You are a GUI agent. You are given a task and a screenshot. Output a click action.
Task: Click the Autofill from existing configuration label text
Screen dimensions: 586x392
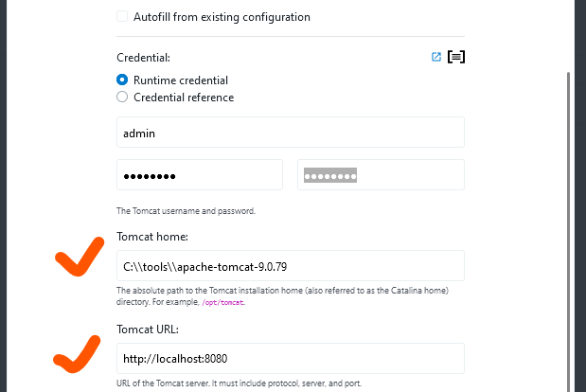[x=222, y=17]
